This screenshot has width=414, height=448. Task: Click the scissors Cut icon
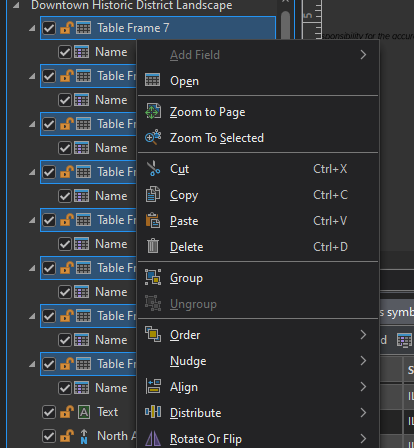click(153, 168)
